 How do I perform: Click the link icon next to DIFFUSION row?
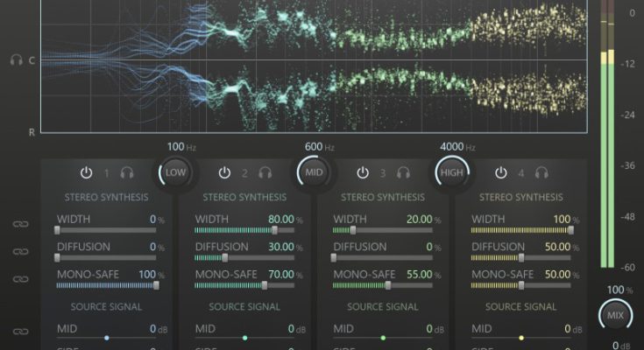coord(20,252)
